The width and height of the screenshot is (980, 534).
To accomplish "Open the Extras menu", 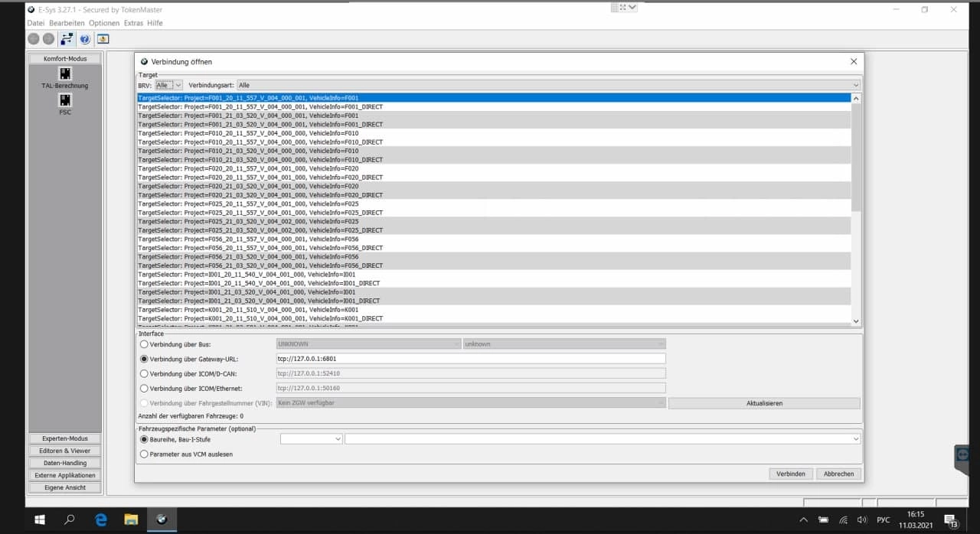I will coord(134,23).
